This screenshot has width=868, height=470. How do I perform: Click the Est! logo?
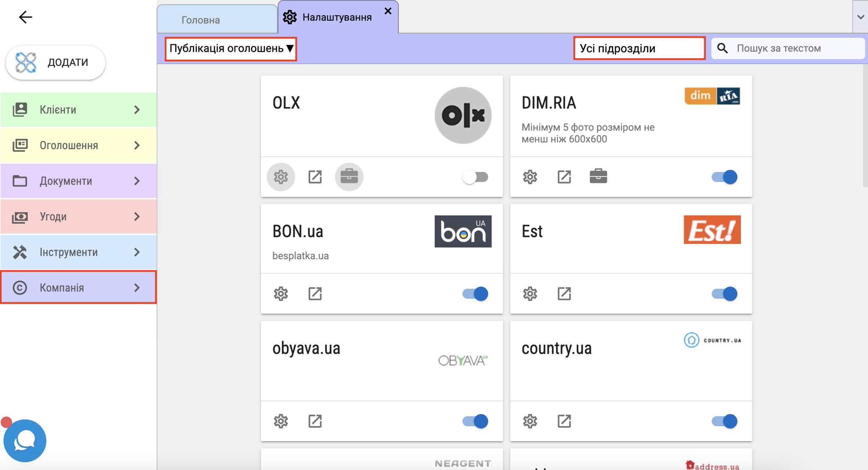coord(712,230)
